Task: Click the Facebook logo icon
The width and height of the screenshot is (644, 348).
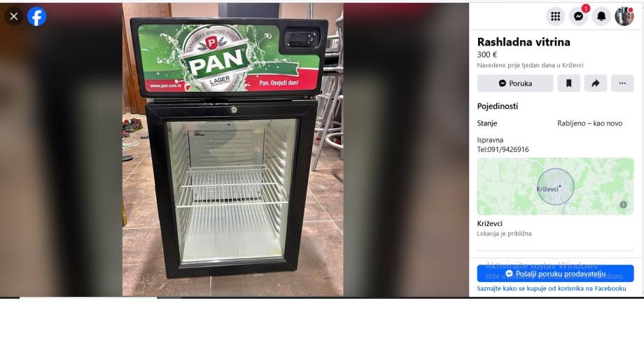Action: click(36, 16)
